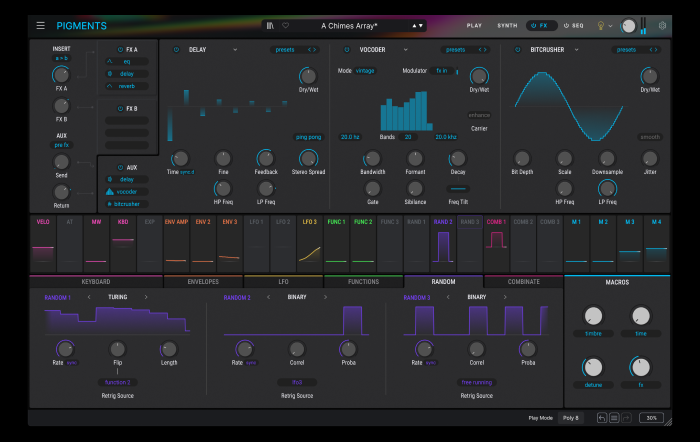Open the insert routing a > b dropdown
Image resolution: width=700 pixels, height=442 pixels.
(x=62, y=58)
